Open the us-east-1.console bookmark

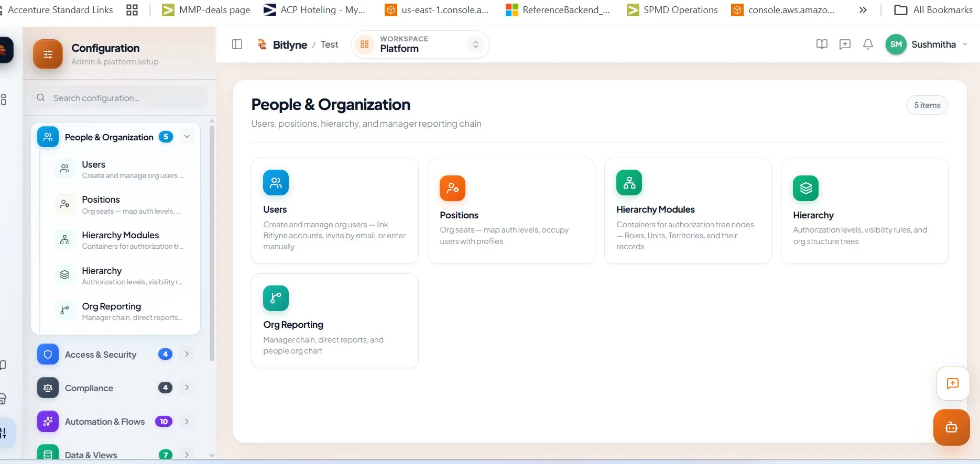[437, 10]
